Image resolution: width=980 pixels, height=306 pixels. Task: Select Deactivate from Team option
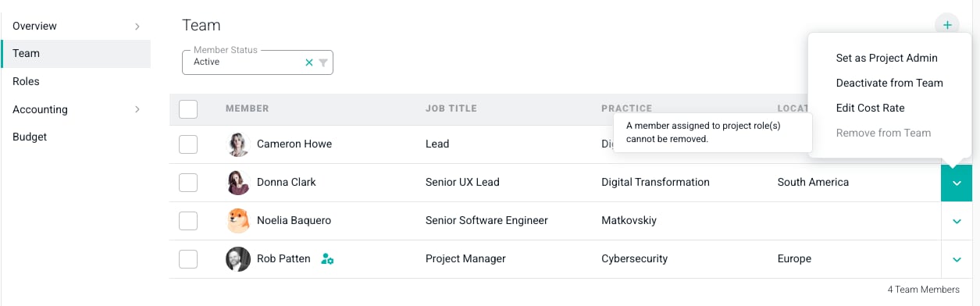point(889,83)
